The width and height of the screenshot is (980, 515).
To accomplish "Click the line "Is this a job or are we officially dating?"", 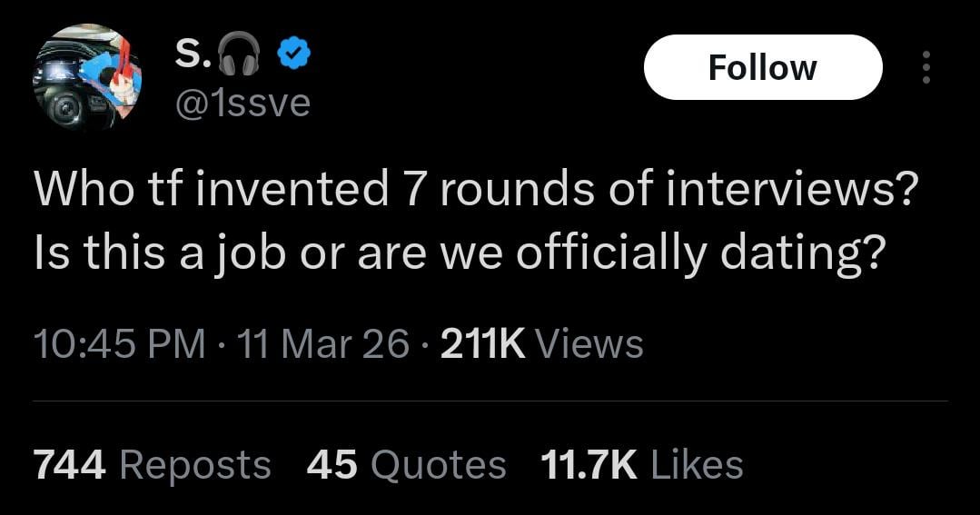I will coord(459,255).
